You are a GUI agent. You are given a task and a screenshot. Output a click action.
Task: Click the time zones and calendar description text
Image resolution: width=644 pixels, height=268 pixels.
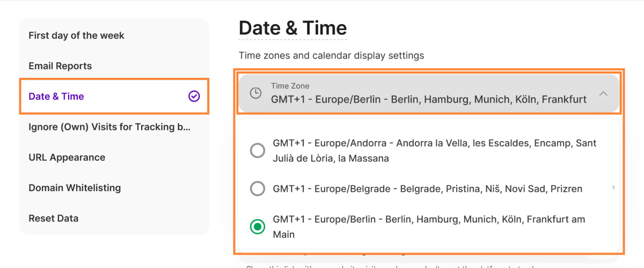click(331, 55)
